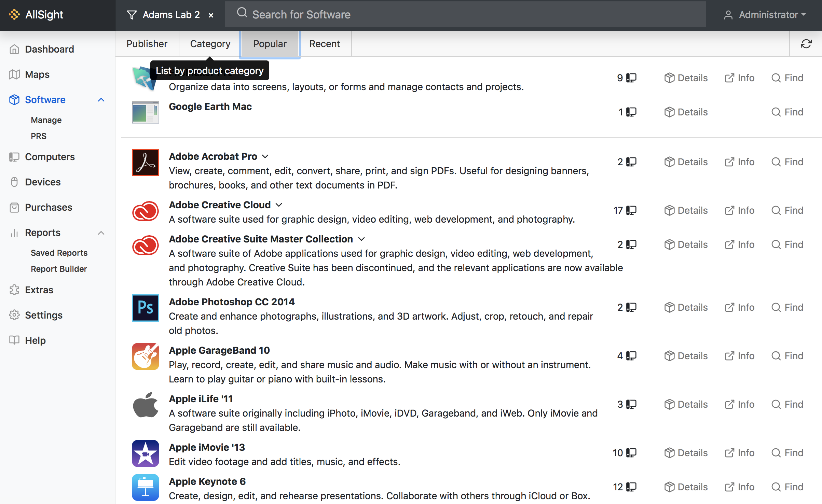Image resolution: width=822 pixels, height=504 pixels.
Task: Switch to the Publisher tab
Action: [x=147, y=44]
